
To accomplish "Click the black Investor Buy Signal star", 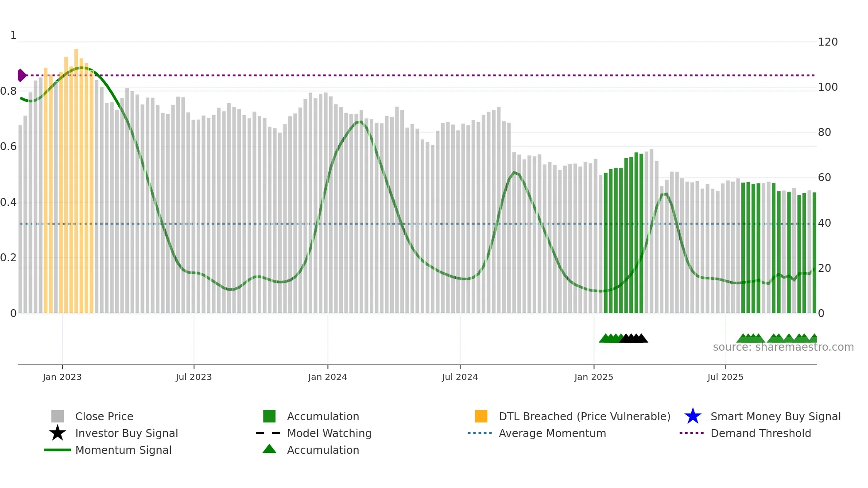I will tap(58, 433).
